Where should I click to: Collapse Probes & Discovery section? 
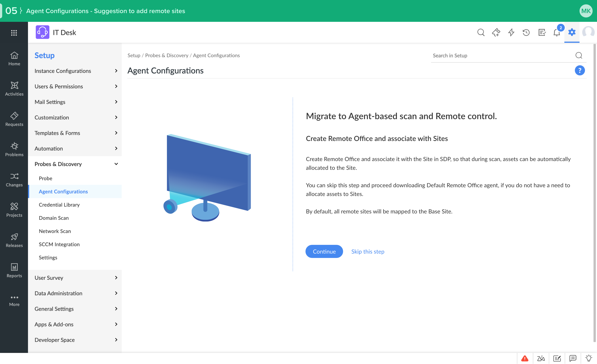(x=75, y=164)
